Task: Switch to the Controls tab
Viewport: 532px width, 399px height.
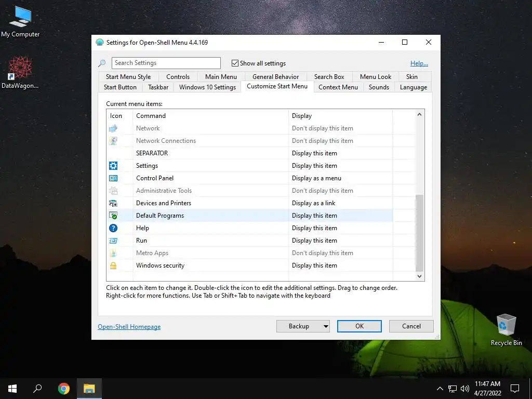Action: (x=178, y=77)
